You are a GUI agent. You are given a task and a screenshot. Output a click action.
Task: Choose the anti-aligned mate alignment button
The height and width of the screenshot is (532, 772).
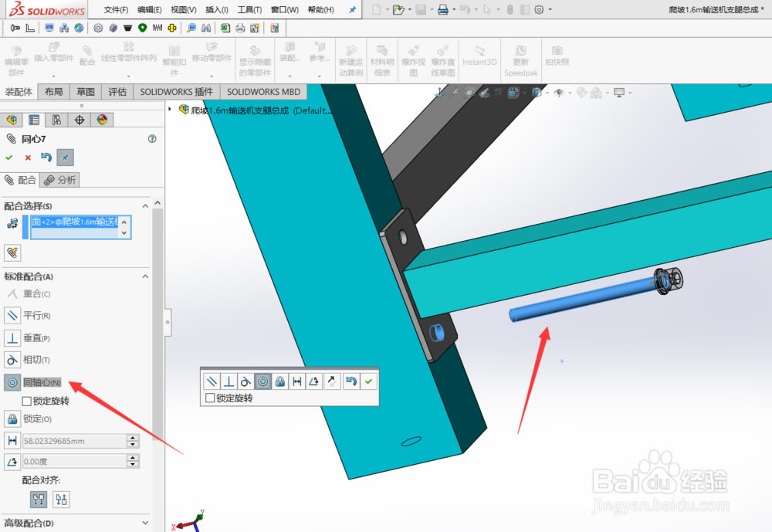pyautogui.click(x=62, y=500)
